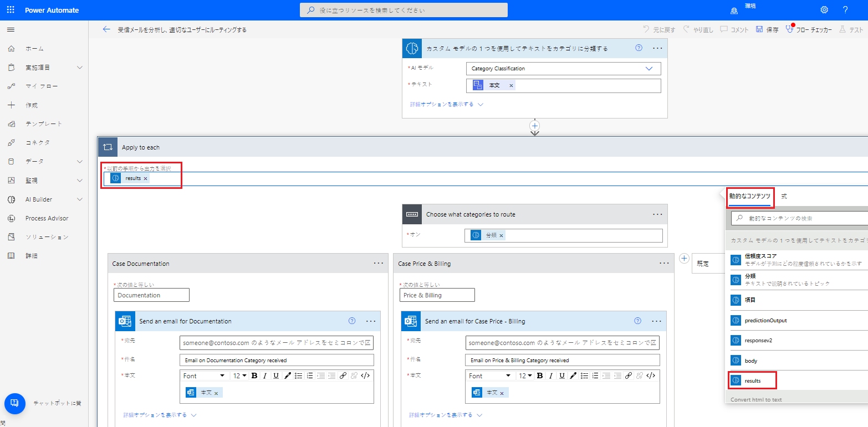This screenshot has height=427, width=868.
Task: Open the Font dropdown in the Price - Billing email
Action: coord(489,376)
